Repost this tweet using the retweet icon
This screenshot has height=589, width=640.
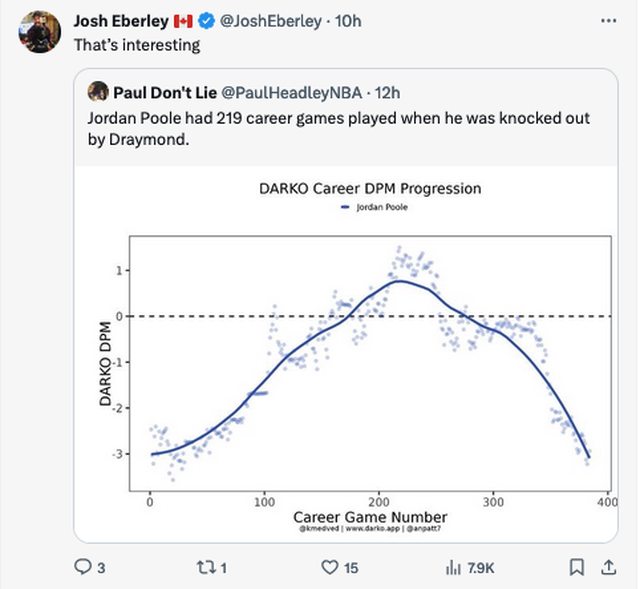tap(208, 568)
